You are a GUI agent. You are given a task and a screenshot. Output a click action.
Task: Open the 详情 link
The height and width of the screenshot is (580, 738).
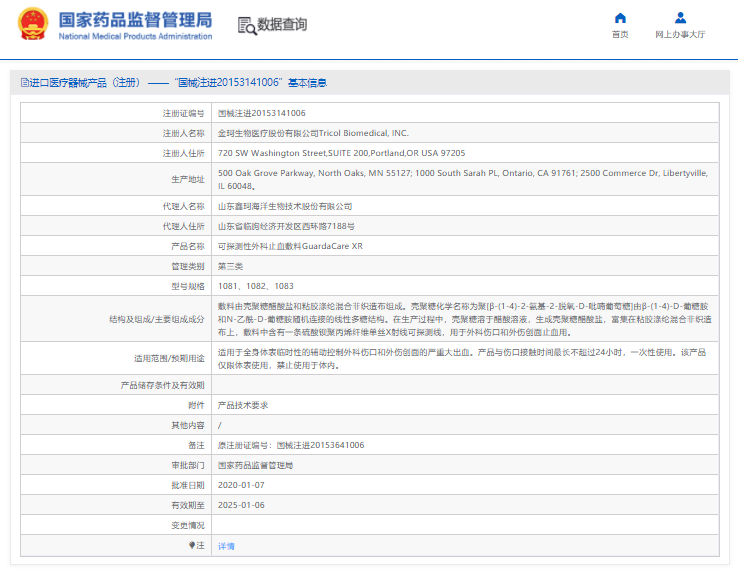(x=227, y=546)
